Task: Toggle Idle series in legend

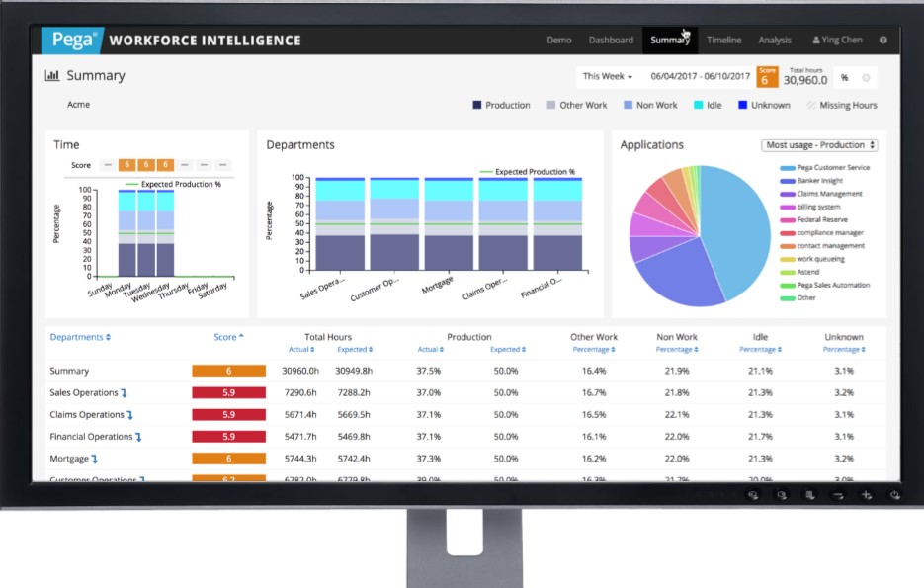Action: pyautogui.click(x=708, y=105)
